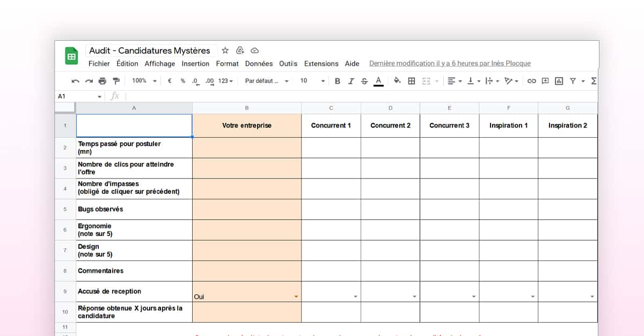Open the functions sigma icon
This screenshot has height=336, width=644.
point(594,81)
